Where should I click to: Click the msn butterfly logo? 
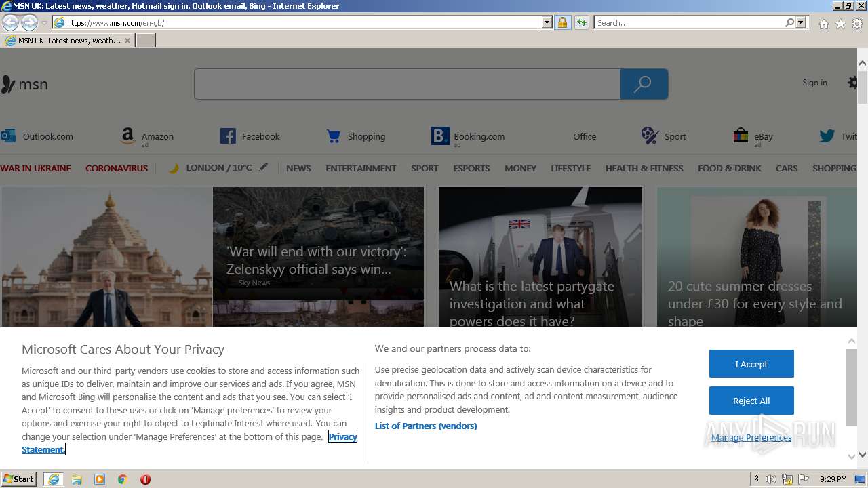pyautogui.click(x=24, y=84)
